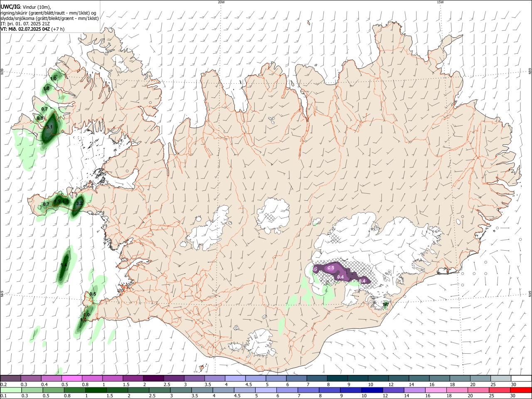The image size is (532, 399).
Task: Click the '20W' longitude label at the top
Action: point(221,2)
